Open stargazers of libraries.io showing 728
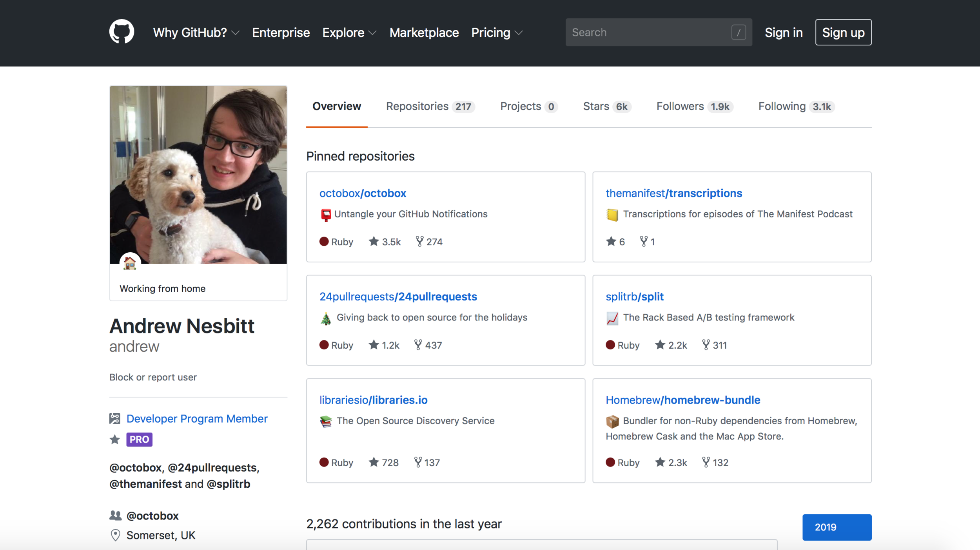980x550 pixels. tap(383, 463)
